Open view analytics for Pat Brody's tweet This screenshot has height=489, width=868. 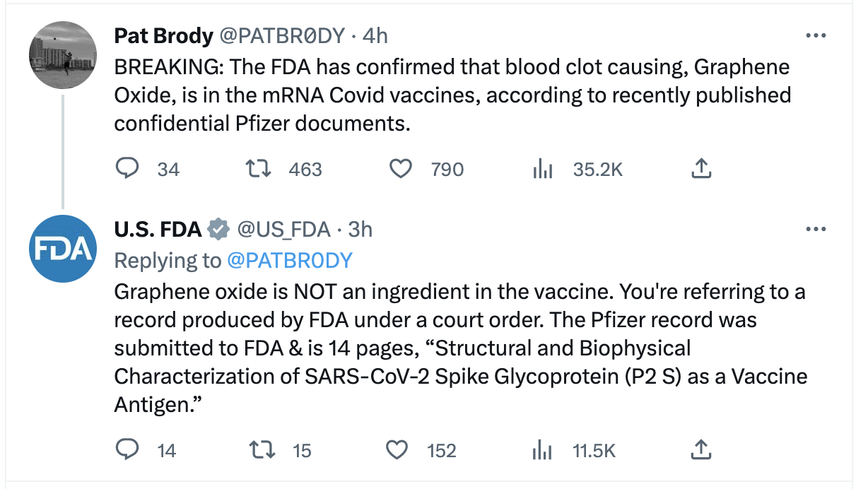[x=544, y=168]
